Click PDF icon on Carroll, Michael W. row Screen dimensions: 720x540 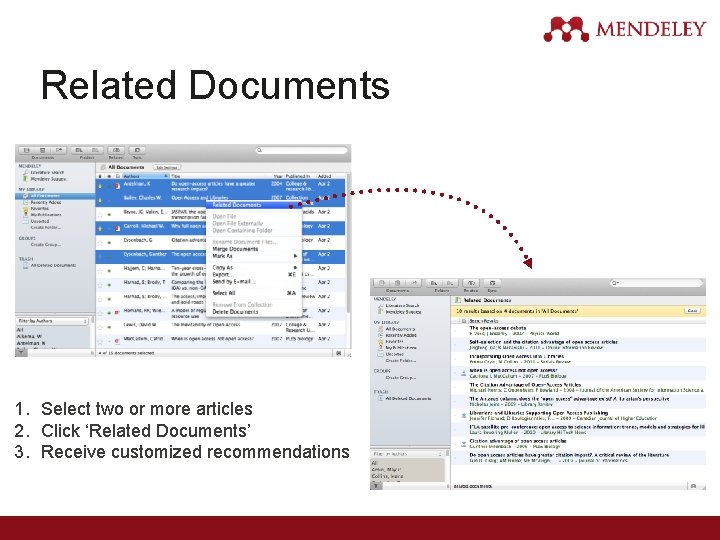click(x=117, y=228)
